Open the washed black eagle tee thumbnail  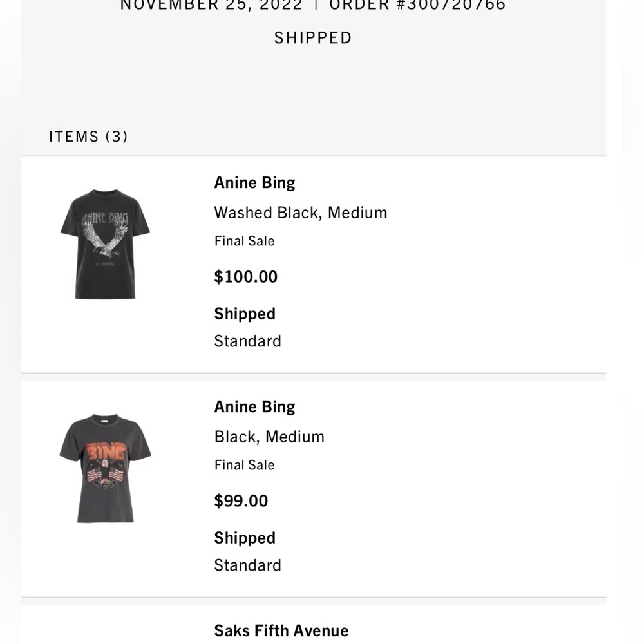105,244
